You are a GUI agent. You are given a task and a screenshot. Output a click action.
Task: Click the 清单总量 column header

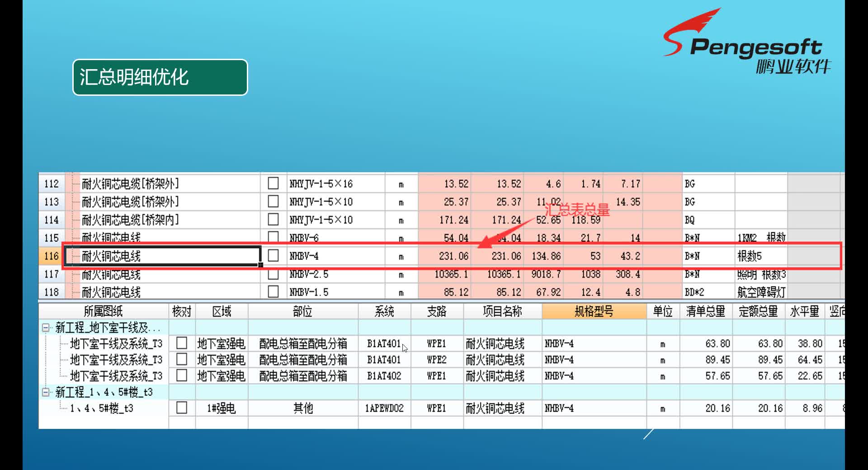pyautogui.click(x=706, y=311)
